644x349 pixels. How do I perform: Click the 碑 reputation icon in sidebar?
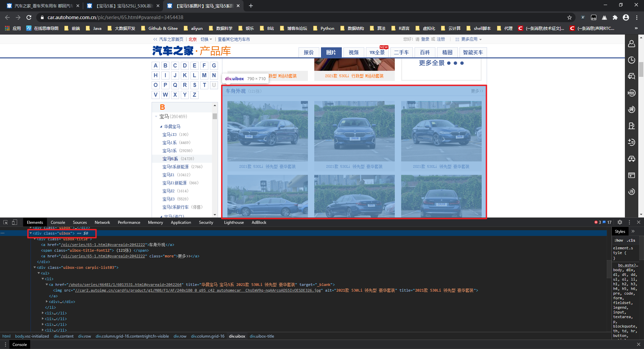[x=632, y=109]
